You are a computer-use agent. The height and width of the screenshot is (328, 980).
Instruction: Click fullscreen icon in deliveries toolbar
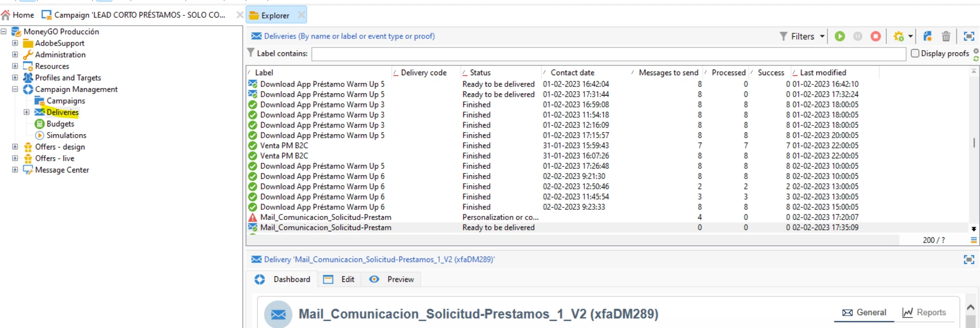(969, 36)
